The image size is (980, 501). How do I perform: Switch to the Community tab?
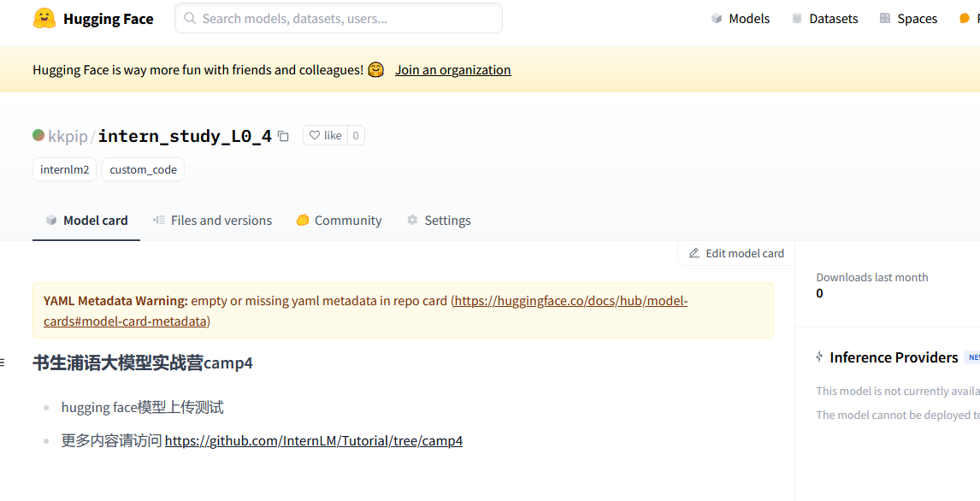tap(339, 221)
